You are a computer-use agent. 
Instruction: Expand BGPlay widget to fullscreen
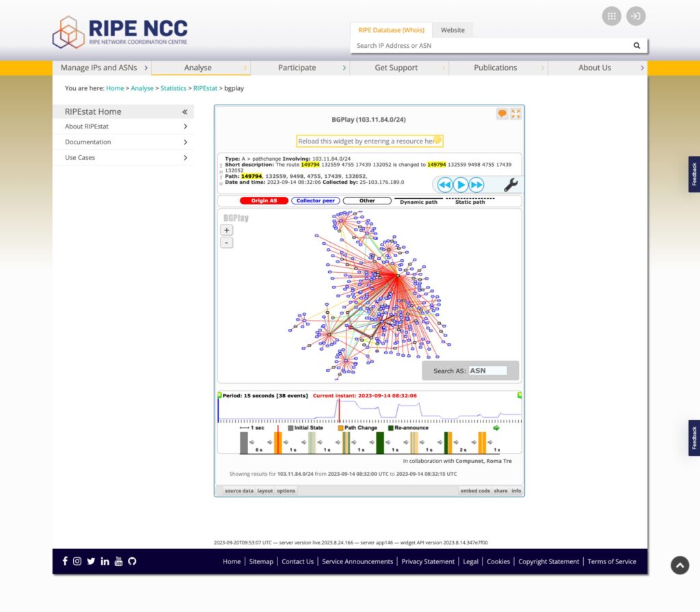coord(515,114)
